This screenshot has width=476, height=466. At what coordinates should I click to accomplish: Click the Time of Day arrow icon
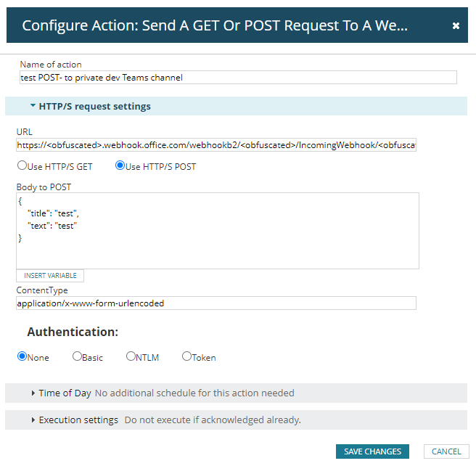(33, 393)
